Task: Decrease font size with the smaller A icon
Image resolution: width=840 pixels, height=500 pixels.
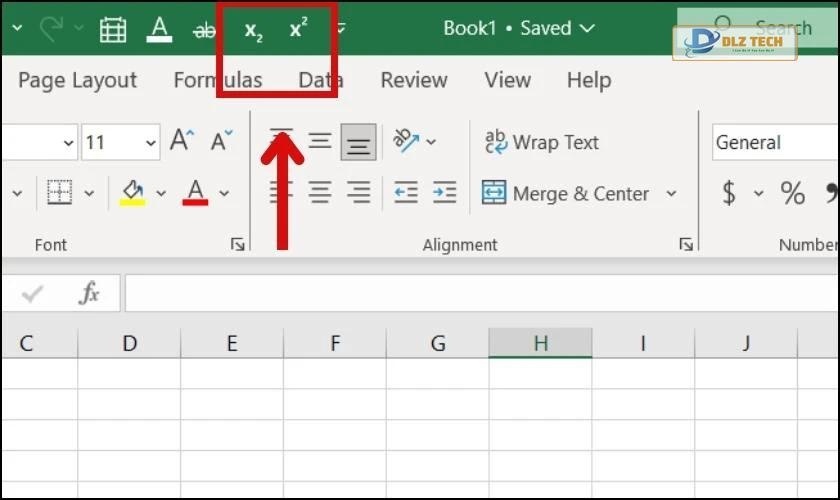Action: [221, 142]
